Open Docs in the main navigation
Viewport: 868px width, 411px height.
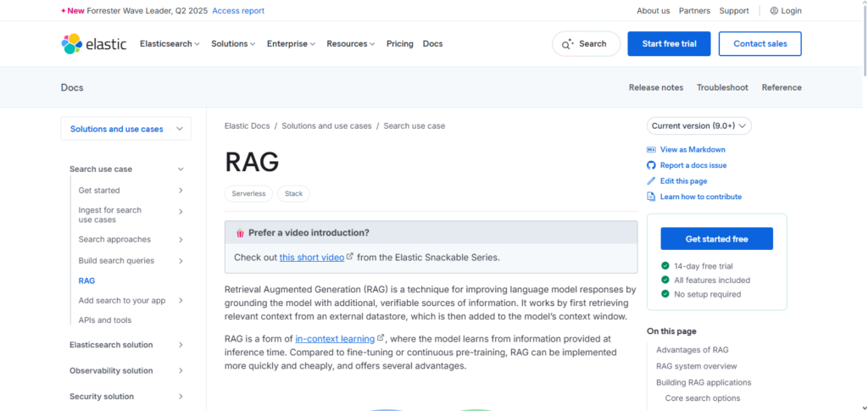coord(432,44)
